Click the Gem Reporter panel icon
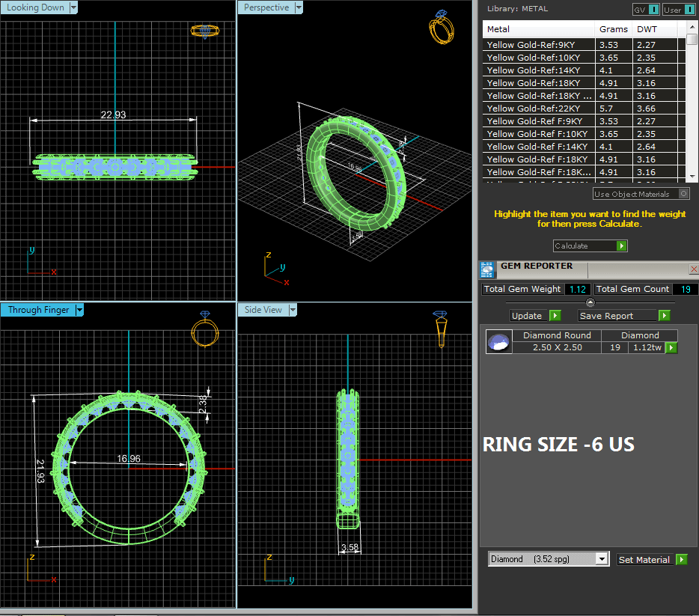 [x=486, y=270]
